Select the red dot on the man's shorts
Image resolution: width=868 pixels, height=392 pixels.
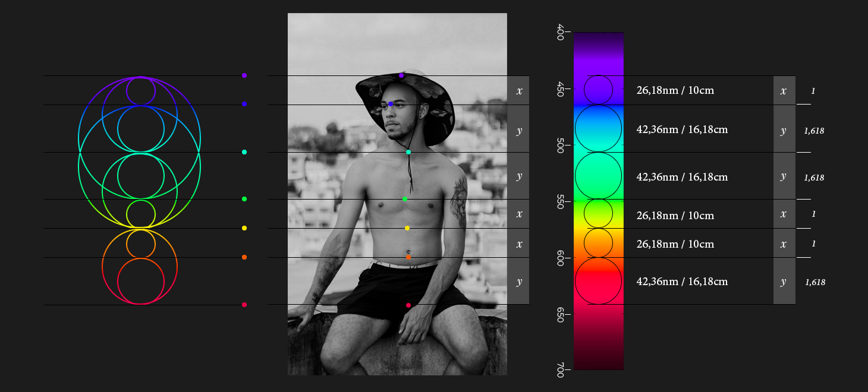coord(408,305)
